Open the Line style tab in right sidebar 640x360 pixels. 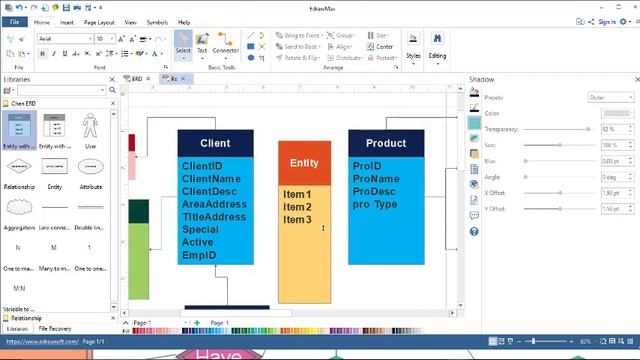point(474,107)
